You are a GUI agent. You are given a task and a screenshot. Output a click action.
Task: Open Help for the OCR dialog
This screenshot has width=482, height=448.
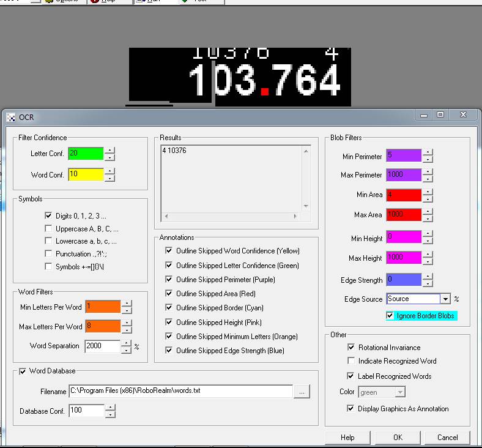(347, 438)
